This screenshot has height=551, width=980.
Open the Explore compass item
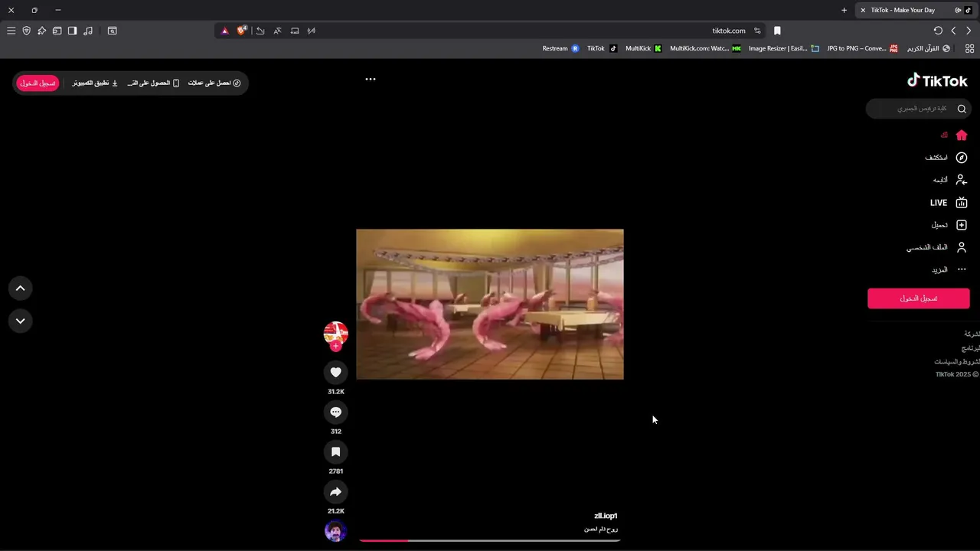pyautogui.click(x=946, y=158)
